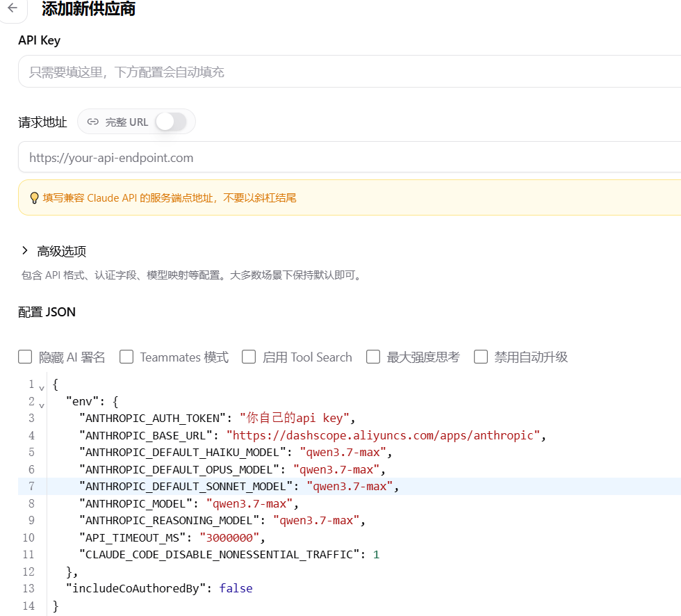Toggle the 完整 URL switch

point(171,122)
